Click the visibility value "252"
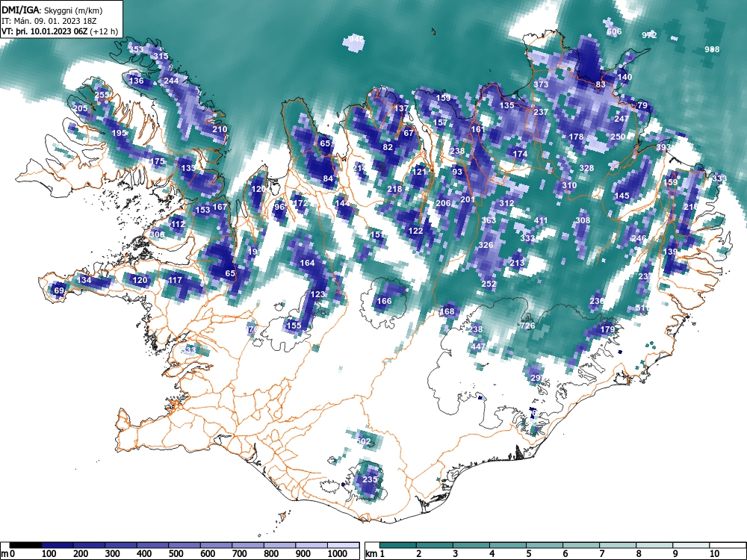747x560 pixels. 489,284
